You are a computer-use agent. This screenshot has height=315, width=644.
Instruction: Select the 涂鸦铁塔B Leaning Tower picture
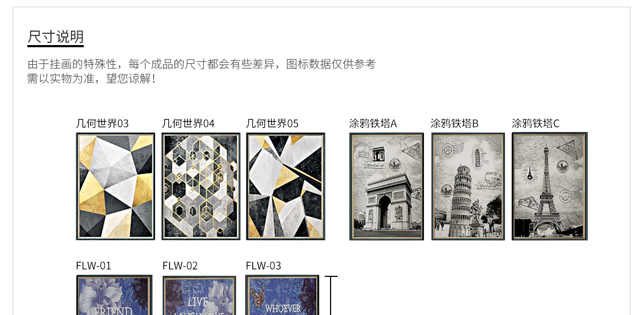coord(468,186)
